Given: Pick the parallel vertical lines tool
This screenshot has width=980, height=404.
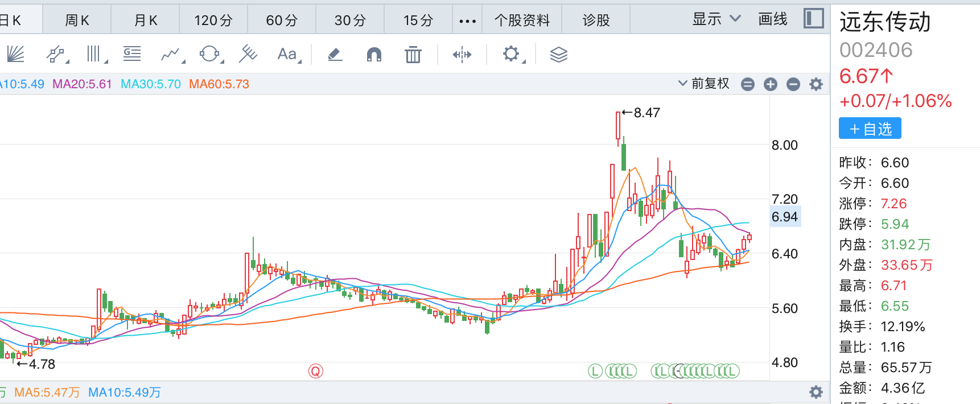Looking at the screenshot, I should tap(94, 55).
